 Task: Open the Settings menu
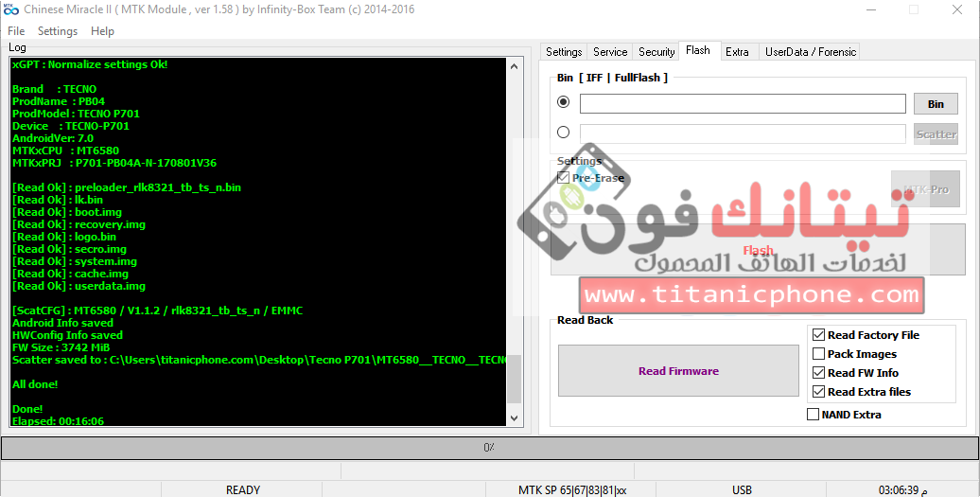tap(58, 31)
